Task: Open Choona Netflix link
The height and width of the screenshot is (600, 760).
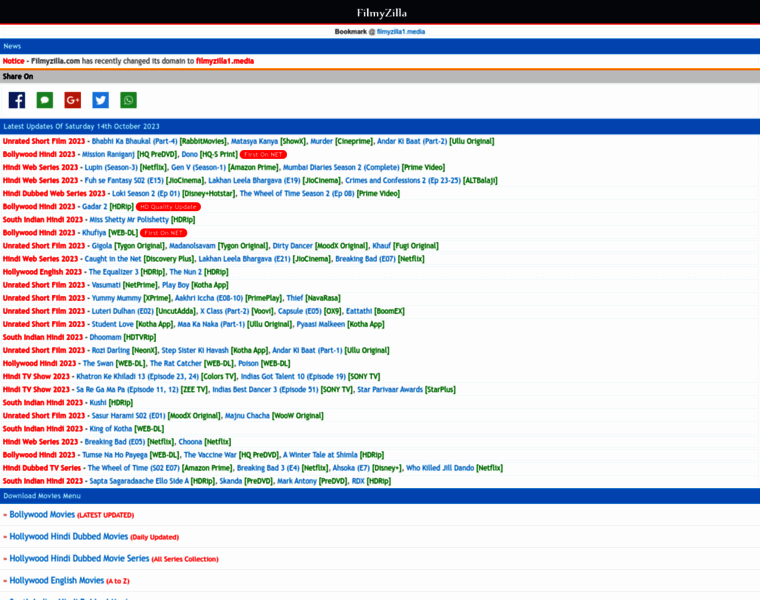Action: [190, 442]
